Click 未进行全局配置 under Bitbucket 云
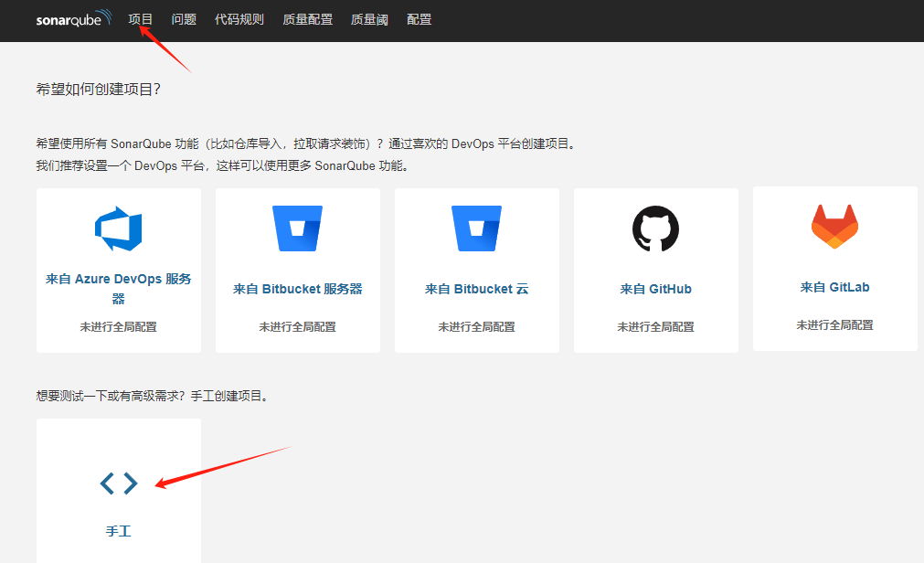The height and width of the screenshot is (563, 924). point(477,326)
